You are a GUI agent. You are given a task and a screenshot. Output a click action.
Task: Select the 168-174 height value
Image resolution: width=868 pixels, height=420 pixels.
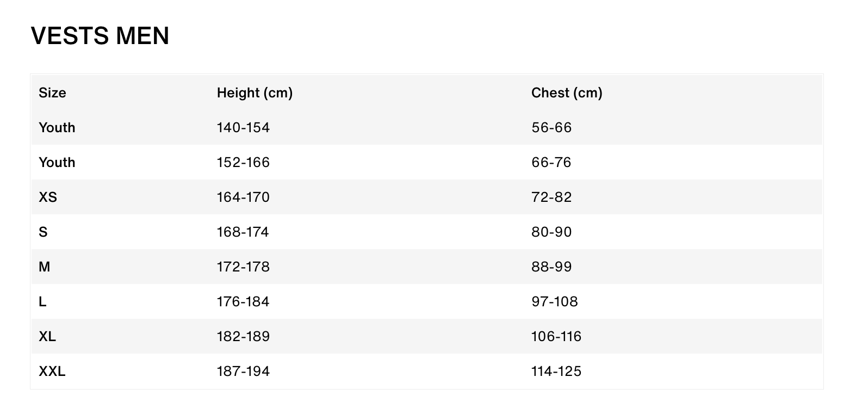click(243, 232)
